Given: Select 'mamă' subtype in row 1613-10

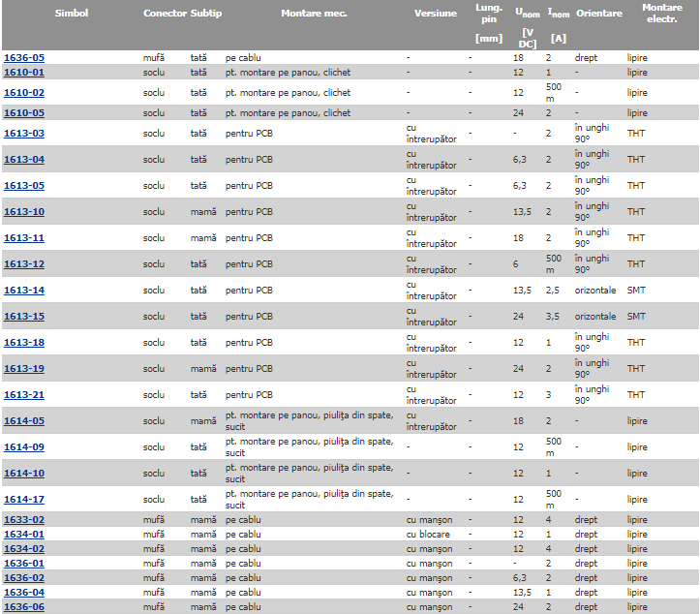Looking at the screenshot, I should point(203,212).
